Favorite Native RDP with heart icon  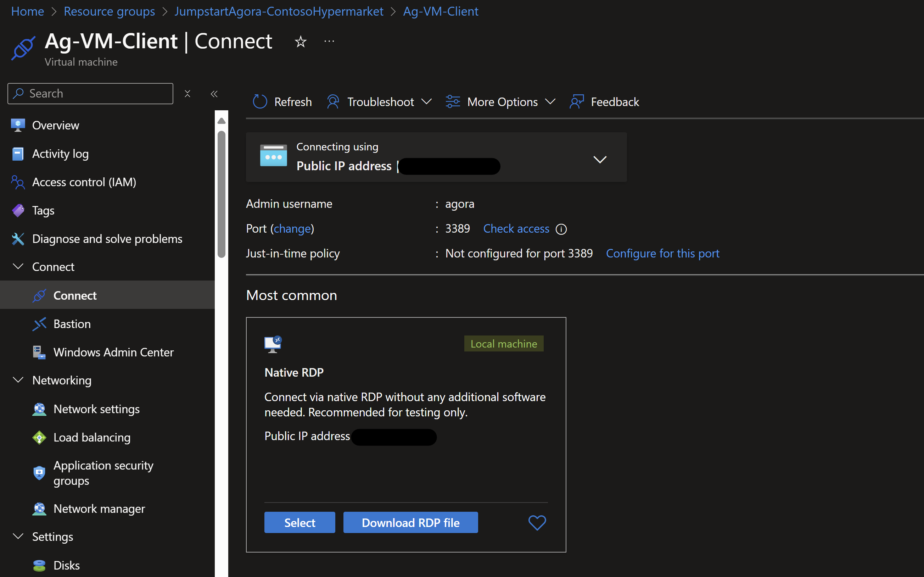click(x=537, y=522)
